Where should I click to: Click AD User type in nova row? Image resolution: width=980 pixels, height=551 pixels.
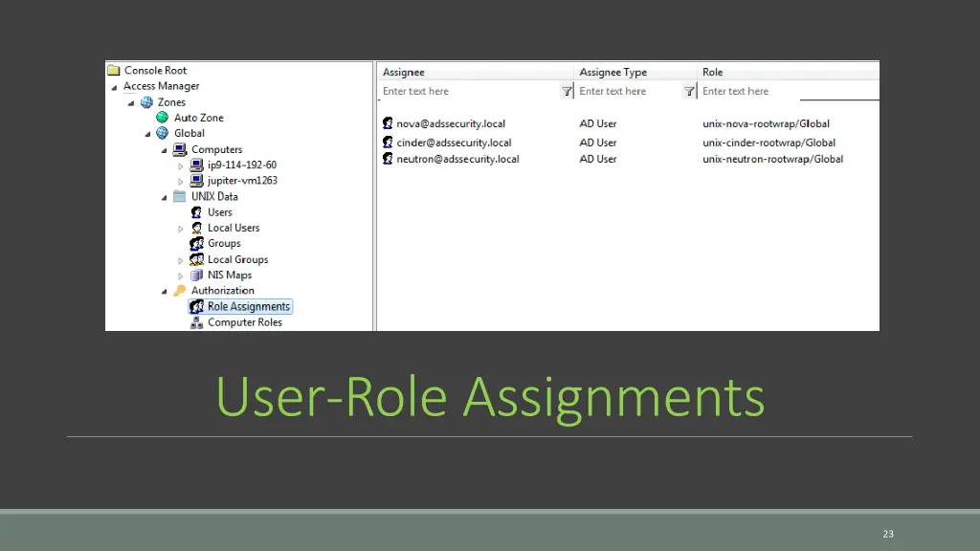tap(597, 123)
